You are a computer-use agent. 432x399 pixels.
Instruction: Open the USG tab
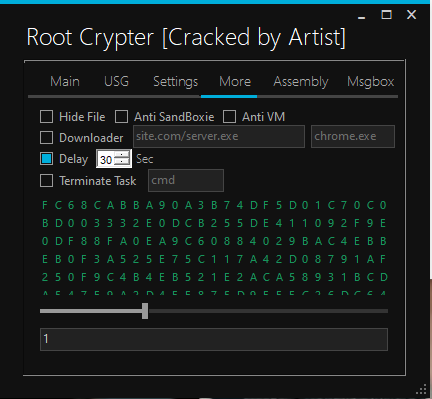point(116,81)
